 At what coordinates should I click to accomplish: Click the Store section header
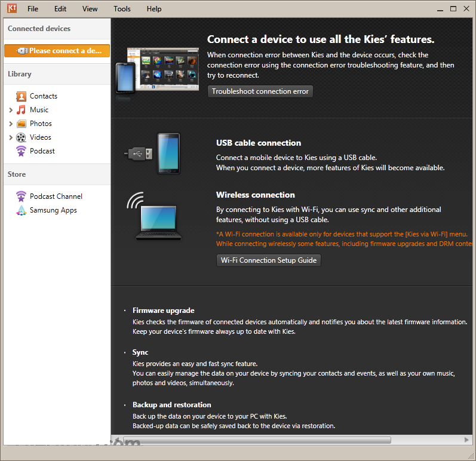click(57, 174)
